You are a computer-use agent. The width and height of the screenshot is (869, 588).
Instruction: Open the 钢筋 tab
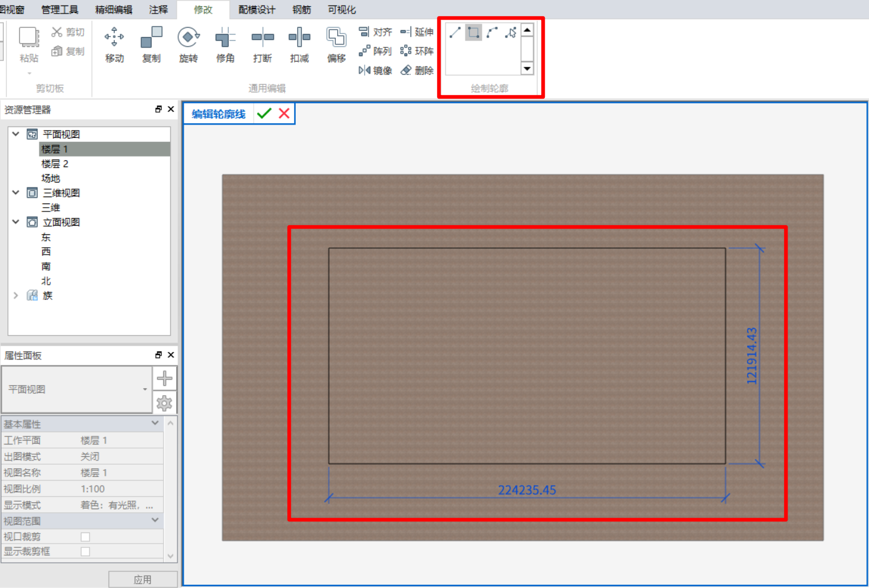(x=302, y=10)
